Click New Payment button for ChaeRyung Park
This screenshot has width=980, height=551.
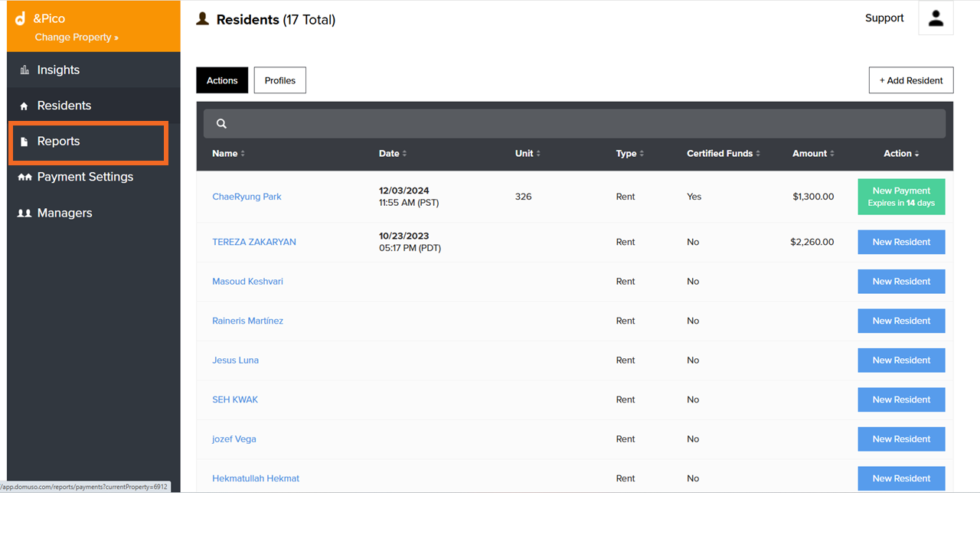(x=901, y=197)
